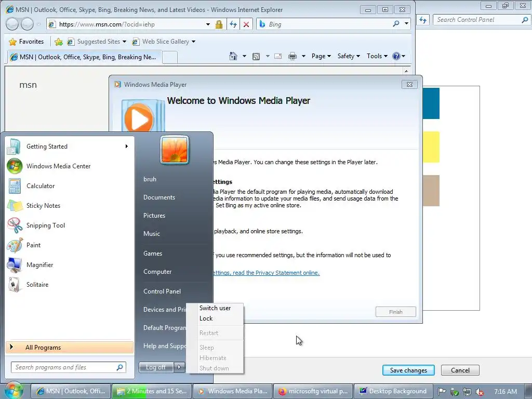532x399 pixels.
Task: Open the Web Slice Gallery dropdown
Action: coord(193,42)
